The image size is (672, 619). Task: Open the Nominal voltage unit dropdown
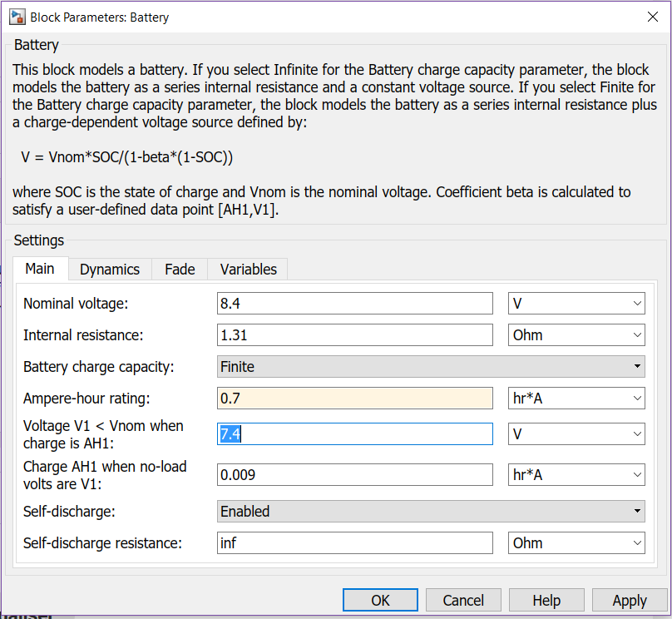(x=576, y=304)
